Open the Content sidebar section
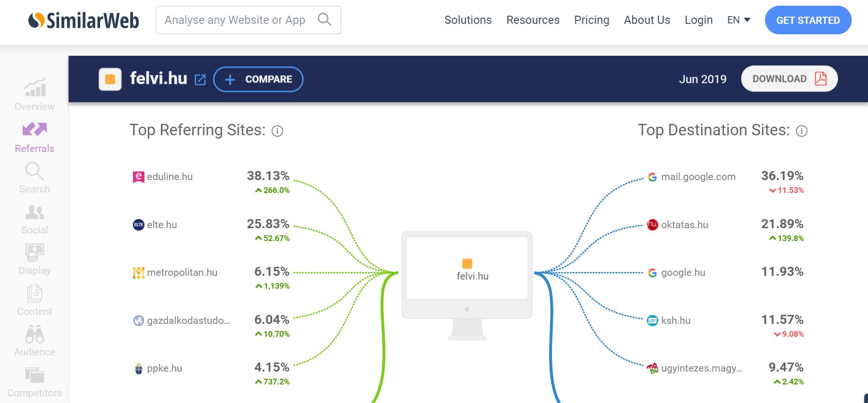868x403 pixels. (x=34, y=300)
